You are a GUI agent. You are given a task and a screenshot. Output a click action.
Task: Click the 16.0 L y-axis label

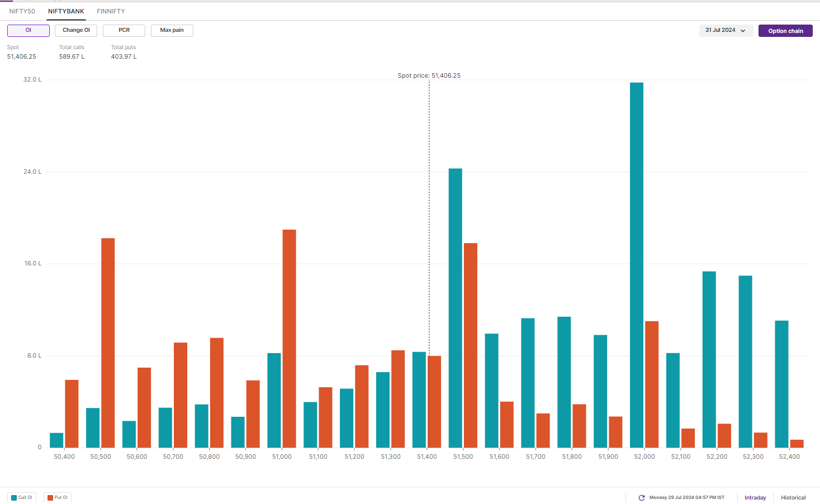click(32, 263)
